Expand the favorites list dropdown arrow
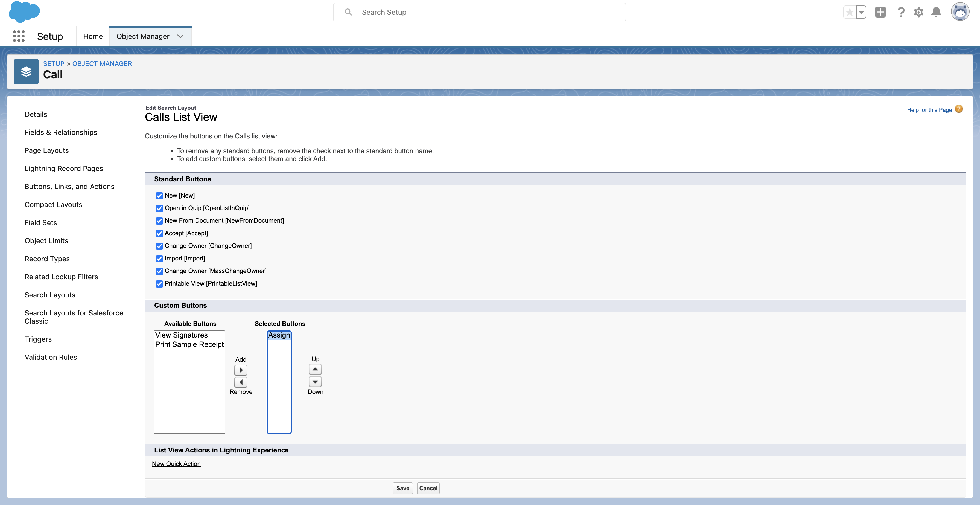Image resolution: width=980 pixels, height=505 pixels. coord(861,12)
